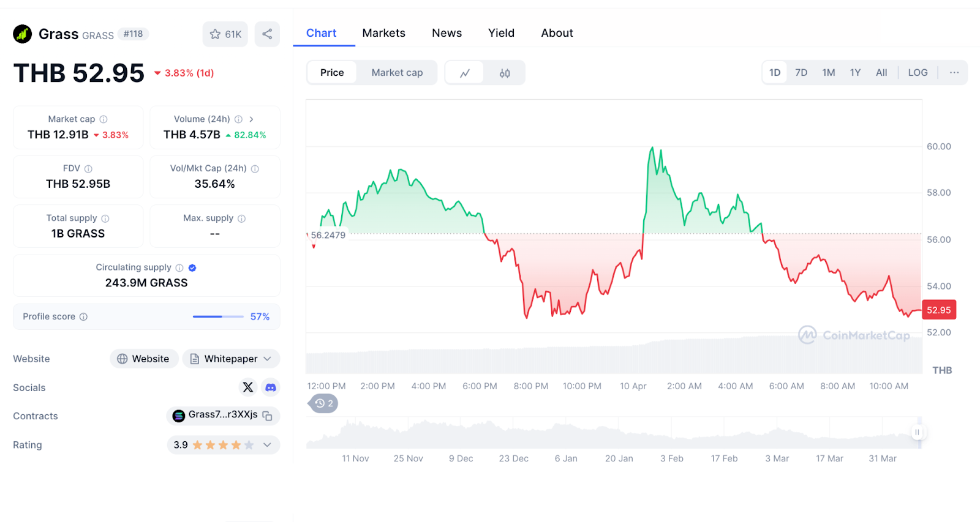The width and height of the screenshot is (980, 522).
Task: Click the 20 Jan navigator date label
Action: click(x=619, y=458)
